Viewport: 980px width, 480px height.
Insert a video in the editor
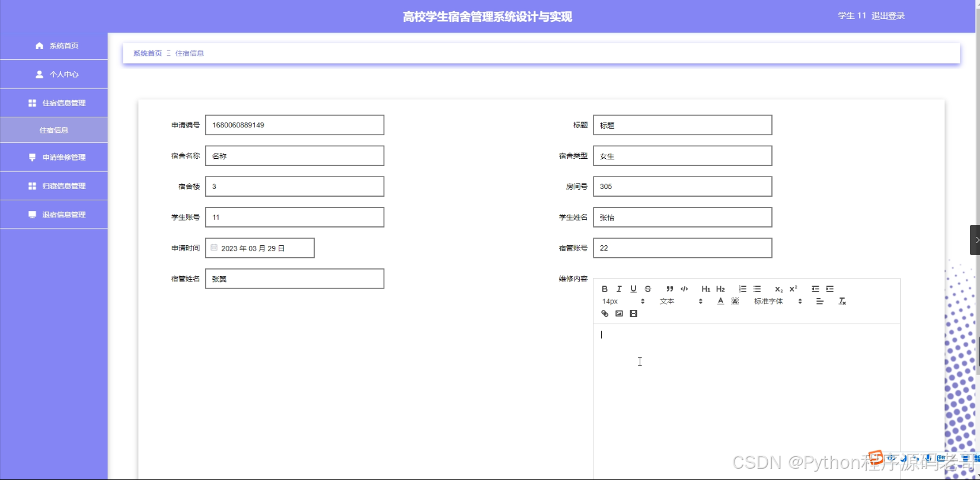(x=633, y=314)
